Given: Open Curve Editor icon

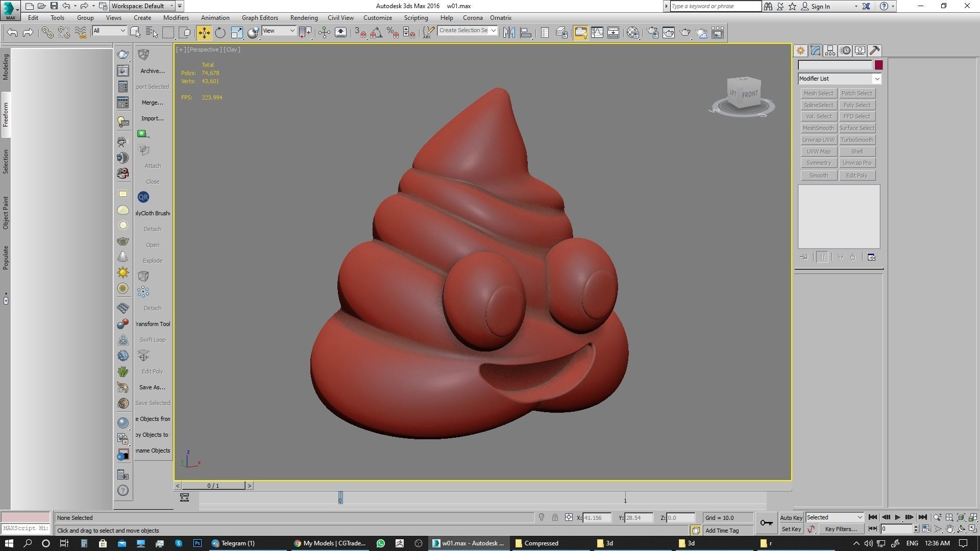Looking at the screenshot, I should [597, 33].
